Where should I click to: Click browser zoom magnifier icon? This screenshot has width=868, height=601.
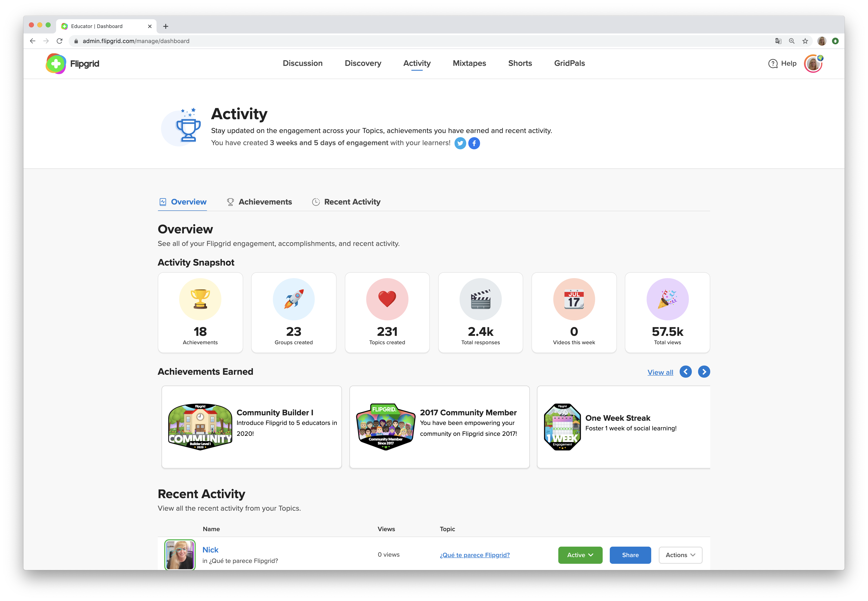(792, 41)
